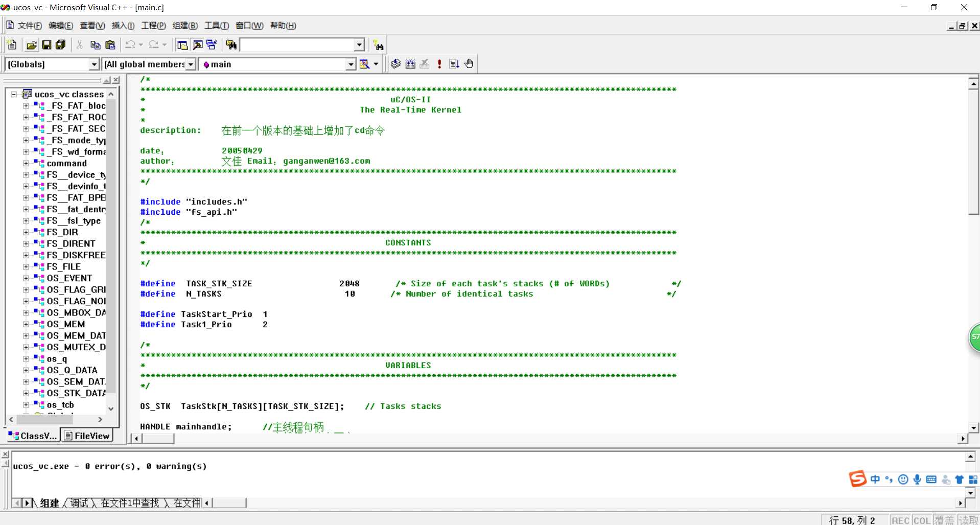Click the Copy icon in toolbar
The image size is (980, 525).
pyautogui.click(x=95, y=45)
